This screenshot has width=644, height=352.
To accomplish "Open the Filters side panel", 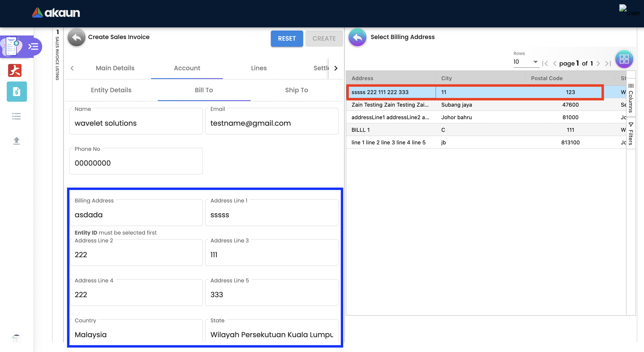I will tap(631, 134).
